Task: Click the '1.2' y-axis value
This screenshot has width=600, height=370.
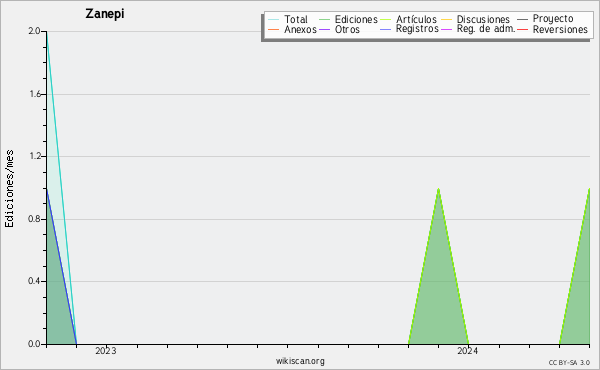Action: pyautogui.click(x=34, y=156)
